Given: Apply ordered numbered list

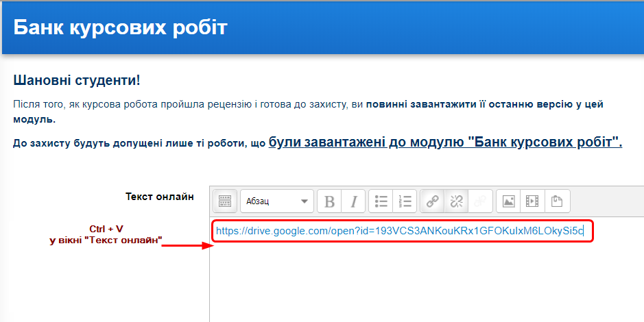Looking at the screenshot, I should [x=405, y=201].
